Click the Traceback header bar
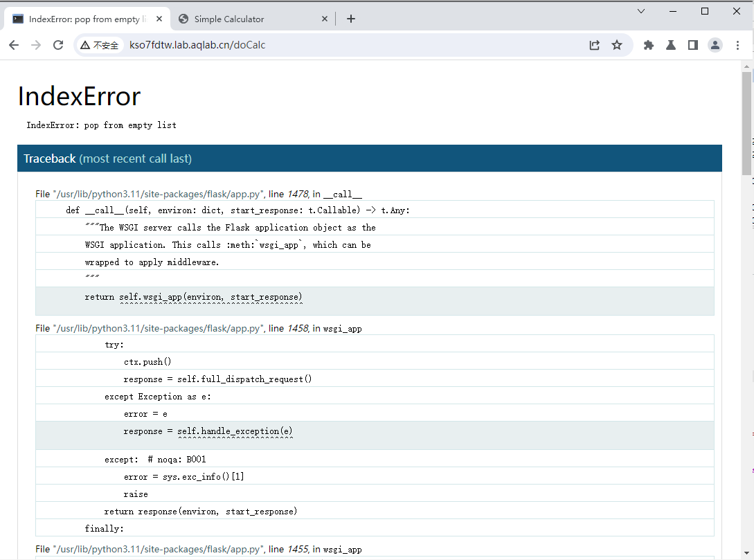Viewport: 754px width, 560px height. (x=370, y=158)
